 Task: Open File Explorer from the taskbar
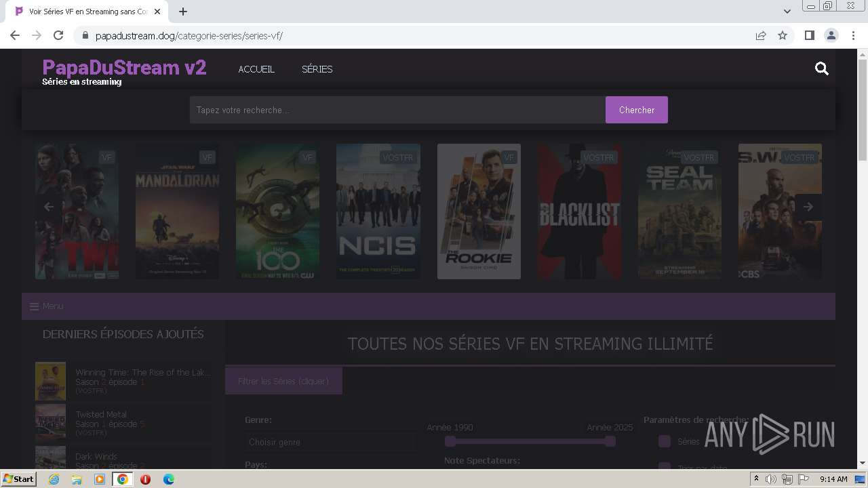point(77,479)
